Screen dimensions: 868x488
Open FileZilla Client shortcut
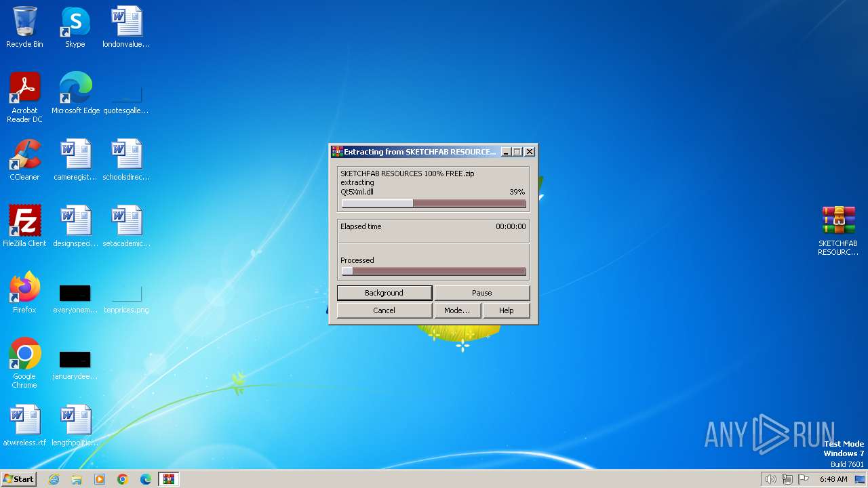pos(24,226)
